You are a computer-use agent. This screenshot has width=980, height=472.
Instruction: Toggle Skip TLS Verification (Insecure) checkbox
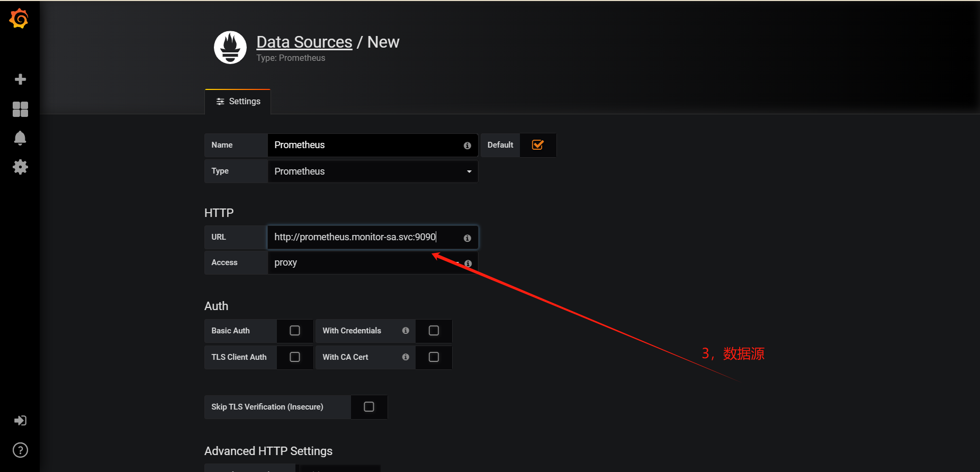pyautogui.click(x=369, y=407)
